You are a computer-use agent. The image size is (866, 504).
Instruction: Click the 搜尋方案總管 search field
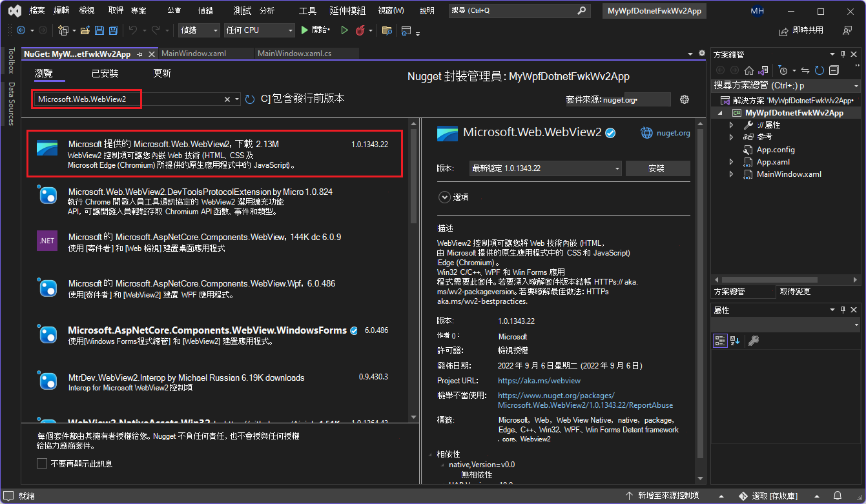pos(787,85)
